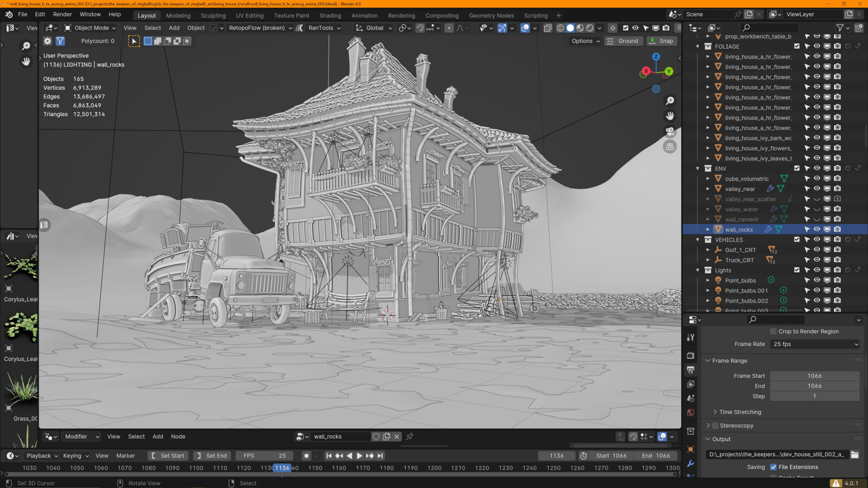Browse output folder icon next to path
The height and width of the screenshot is (488, 868).
click(854, 454)
